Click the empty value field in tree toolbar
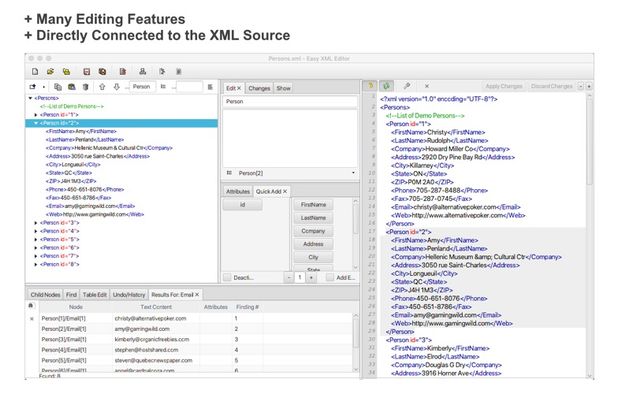The width and height of the screenshot is (618, 394). (x=189, y=87)
